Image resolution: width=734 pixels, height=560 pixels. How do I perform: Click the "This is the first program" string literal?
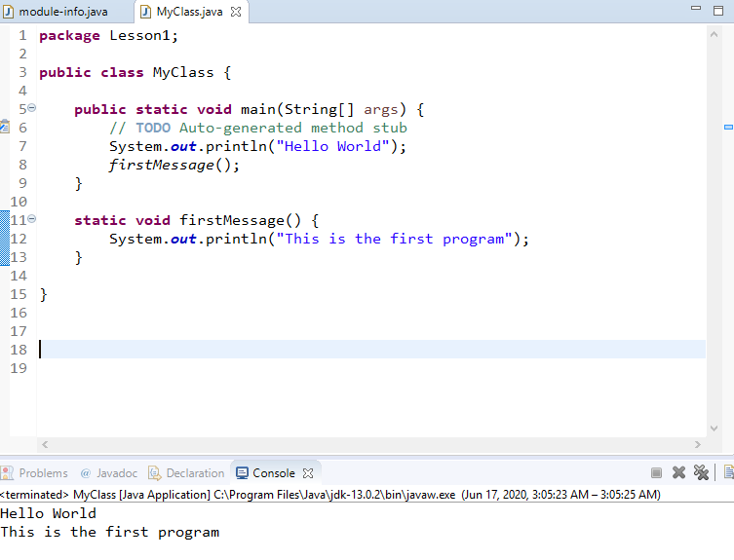click(394, 239)
